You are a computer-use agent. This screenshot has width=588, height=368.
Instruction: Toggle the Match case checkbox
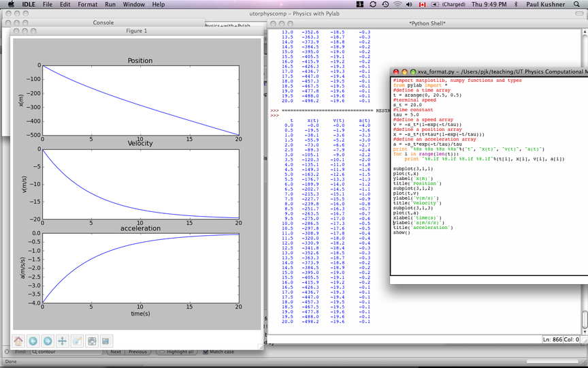click(206, 352)
